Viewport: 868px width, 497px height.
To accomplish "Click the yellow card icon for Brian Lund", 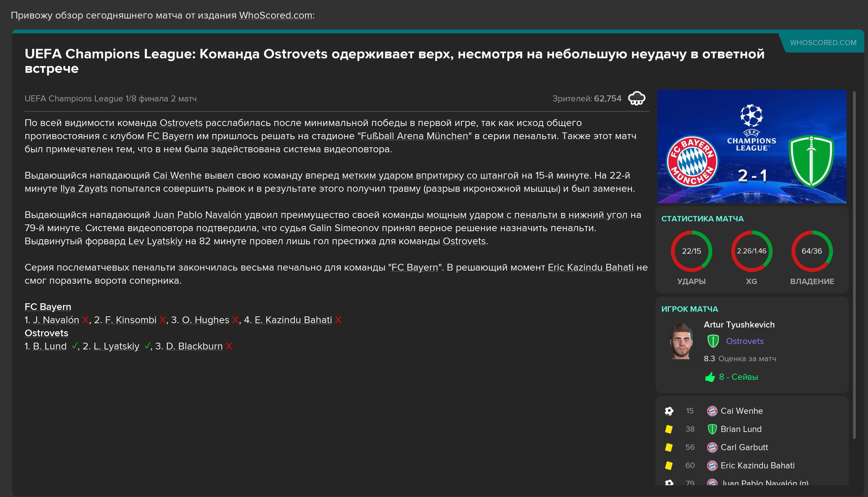I will (x=669, y=429).
